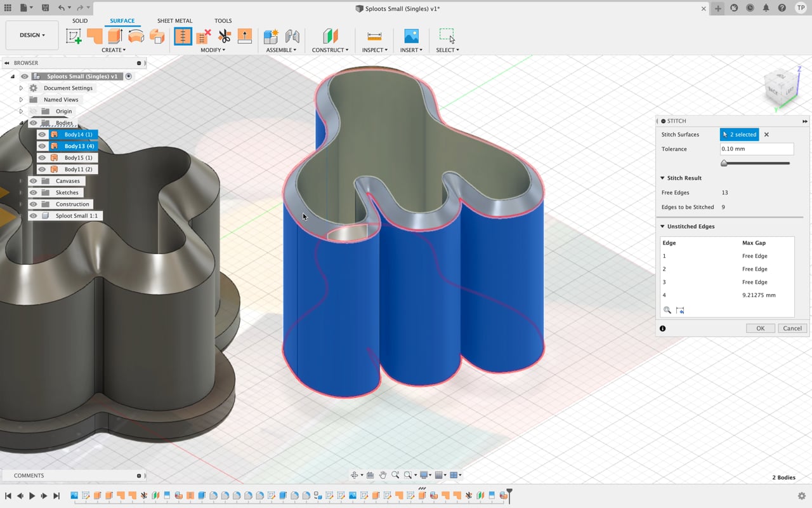
Task: Select the Insert image icon
Action: coord(411,36)
